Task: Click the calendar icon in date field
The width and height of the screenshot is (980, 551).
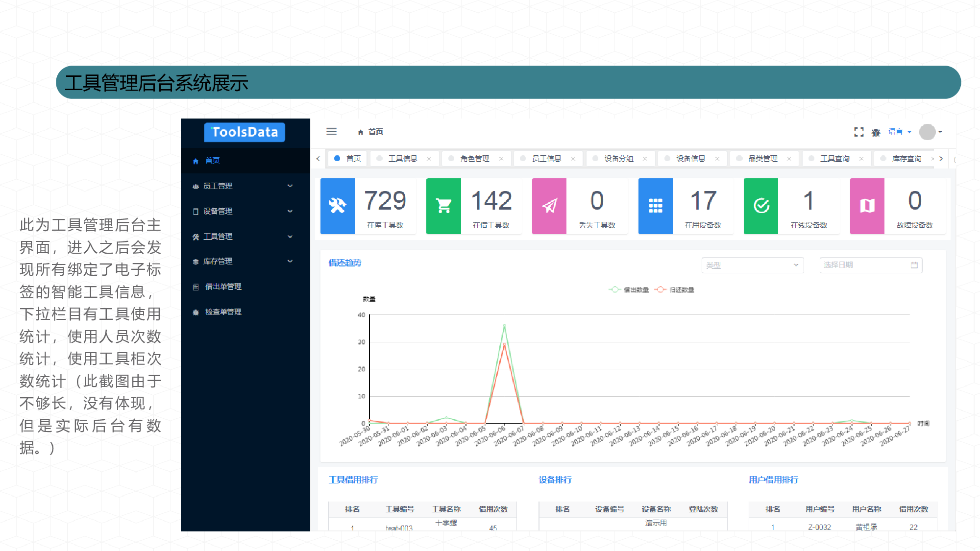Action: [x=914, y=265]
